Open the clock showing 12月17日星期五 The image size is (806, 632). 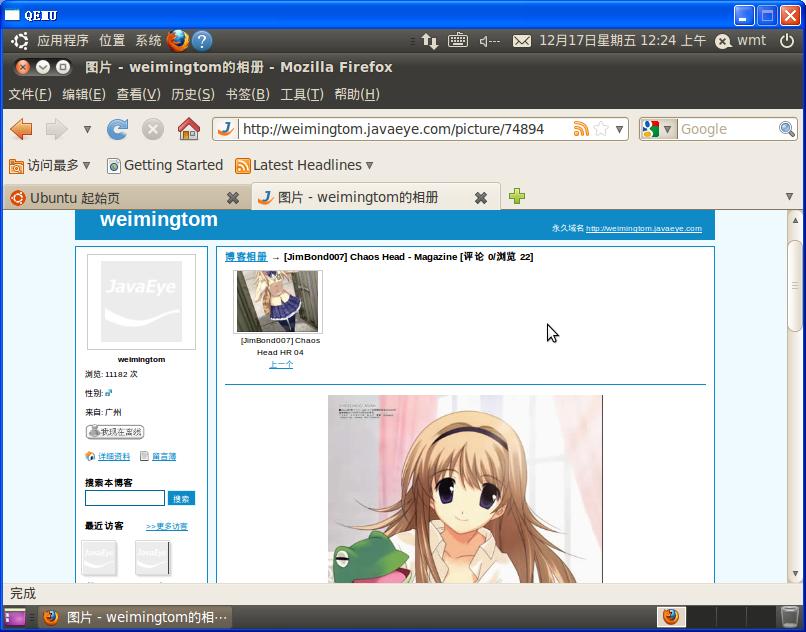click(x=622, y=40)
